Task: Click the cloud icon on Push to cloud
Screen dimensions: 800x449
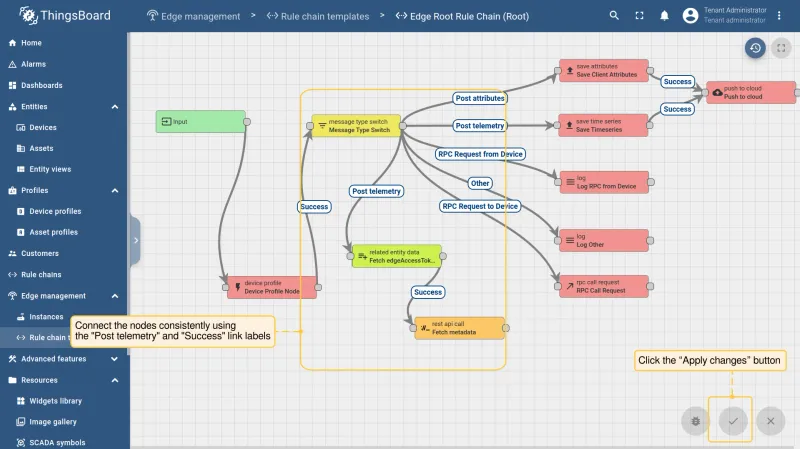Action: tap(717, 92)
